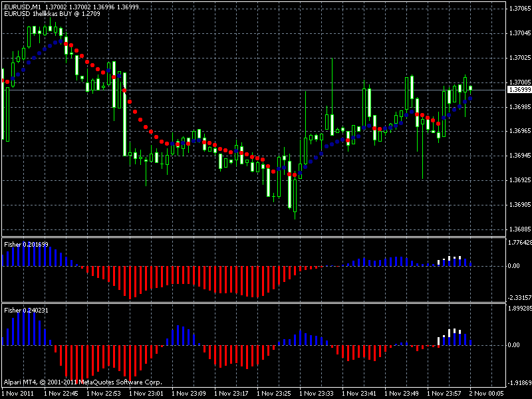Image resolution: width=532 pixels, height=399 pixels.
Task: Select the 'EURUSD 1hellkkas BUY @ 1.2709' label
Action: click(53, 14)
